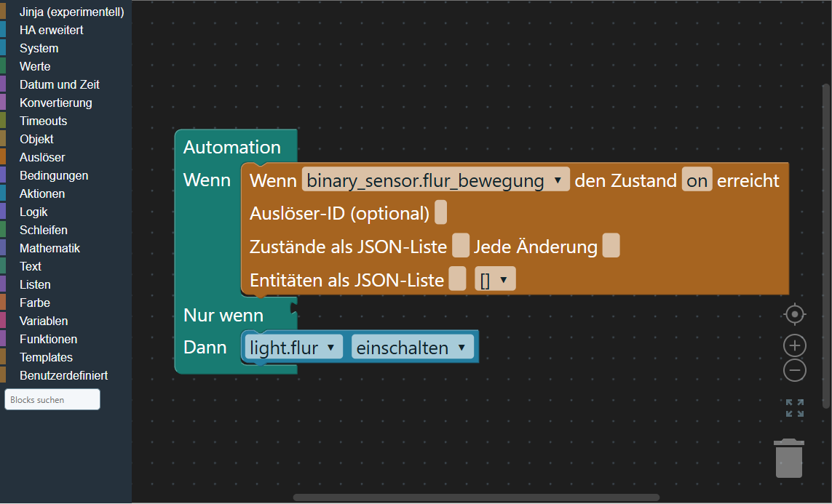832x504 pixels.
Task: Open the Text block category
Action: 66,266
